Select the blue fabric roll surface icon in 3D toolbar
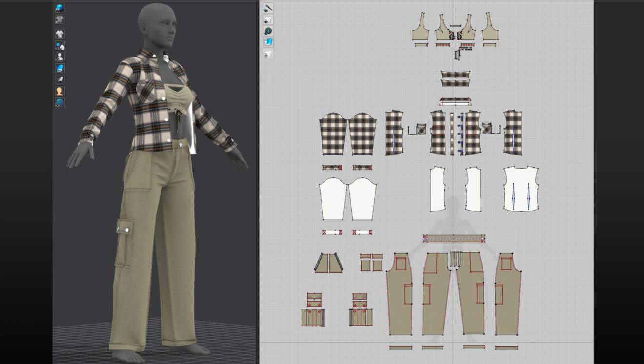This screenshot has width=644, height=364. pyautogui.click(x=60, y=68)
